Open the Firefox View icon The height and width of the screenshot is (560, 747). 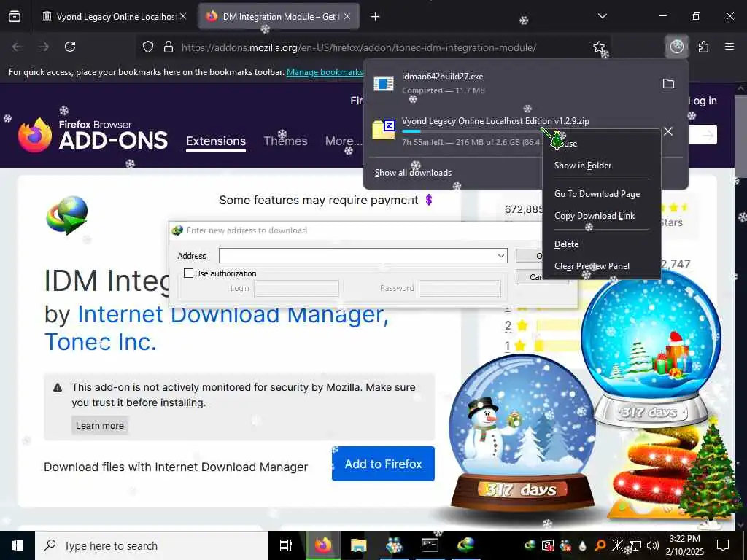pos(15,17)
